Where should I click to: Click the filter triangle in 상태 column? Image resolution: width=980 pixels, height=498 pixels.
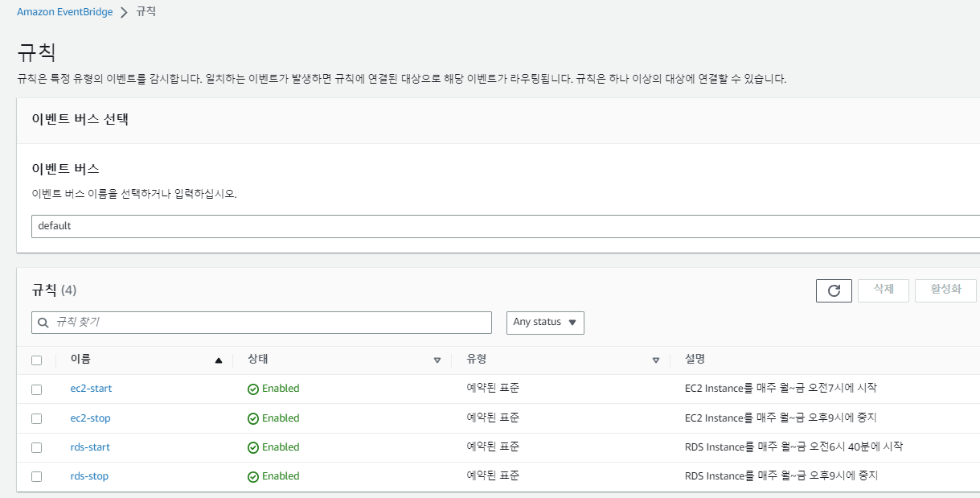pyautogui.click(x=437, y=360)
